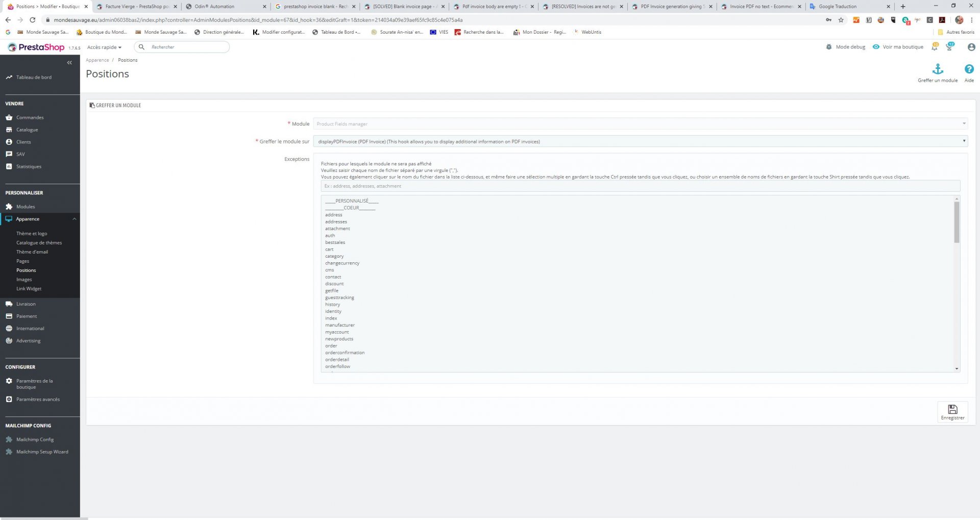Image resolution: width=980 pixels, height=520 pixels.
Task: Open Modules puzzle icon in sidebar
Action: tap(9, 207)
